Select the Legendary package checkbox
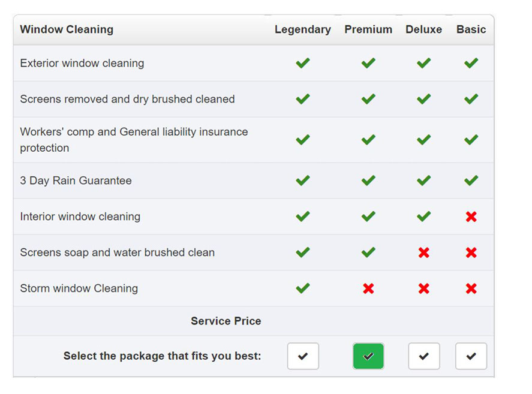Screen dimensions: 532x394 pos(303,356)
